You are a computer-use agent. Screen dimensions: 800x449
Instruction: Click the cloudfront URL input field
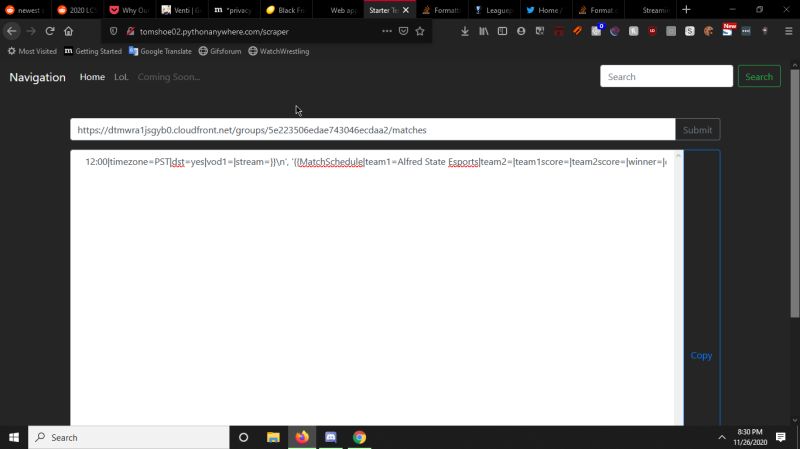(x=373, y=130)
